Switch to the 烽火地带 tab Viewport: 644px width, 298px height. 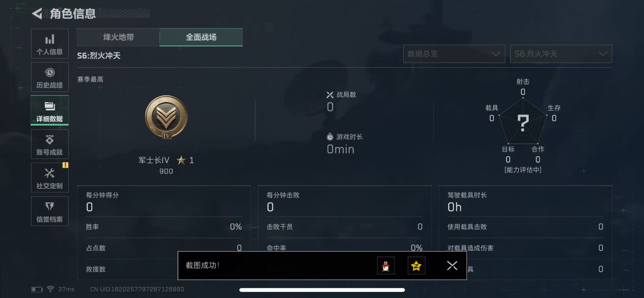tap(118, 37)
